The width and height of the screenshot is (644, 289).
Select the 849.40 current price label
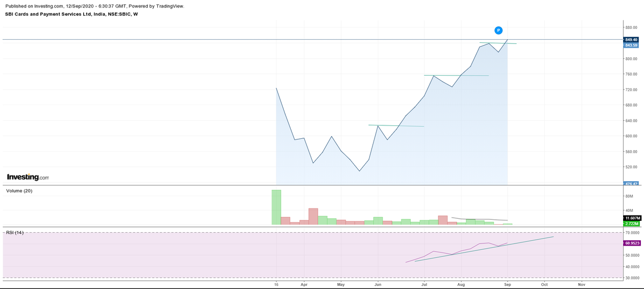pyautogui.click(x=631, y=40)
